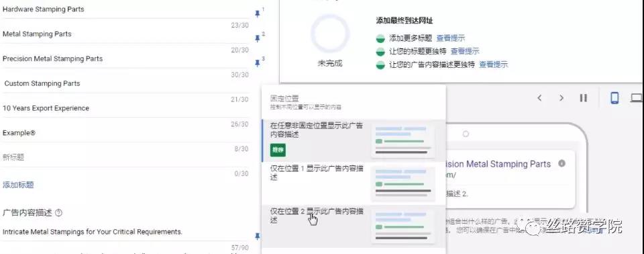Go to next ad preview arrow
The height and width of the screenshot is (254, 644).
561,98
